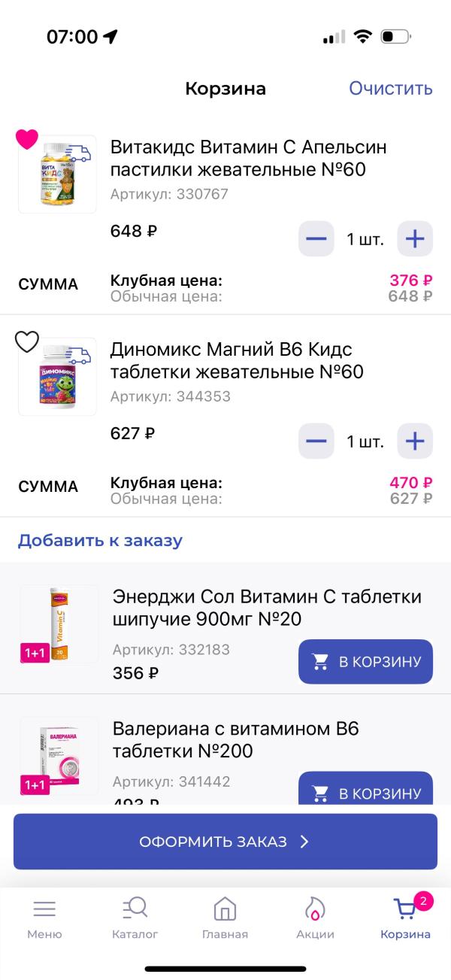This screenshot has height=980, width=451.
Task: Click the Очистить link to clear cart
Action: pyautogui.click(x=389, y=88)
